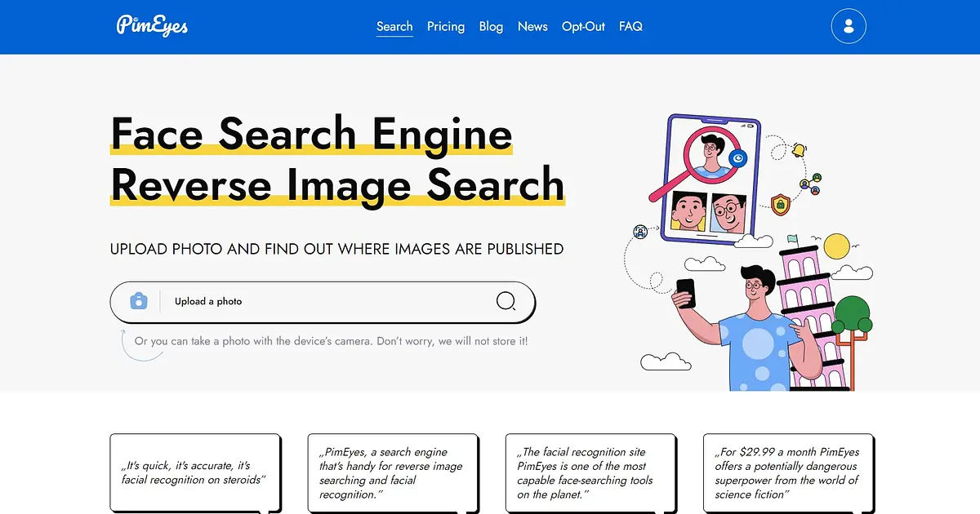Click the 'most capable face-searching tools' quote card
This screenshot has height=514, width=980.
click(591, 473)
